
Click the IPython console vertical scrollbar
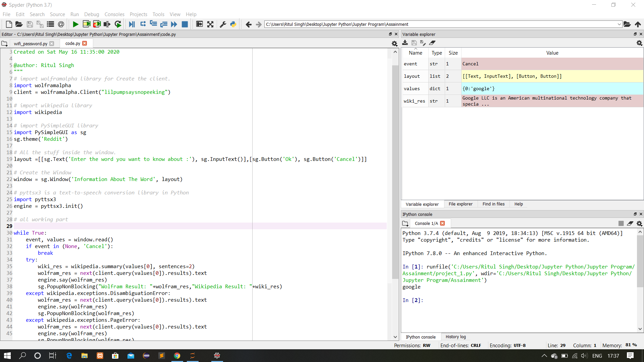[x=640, y=261]
